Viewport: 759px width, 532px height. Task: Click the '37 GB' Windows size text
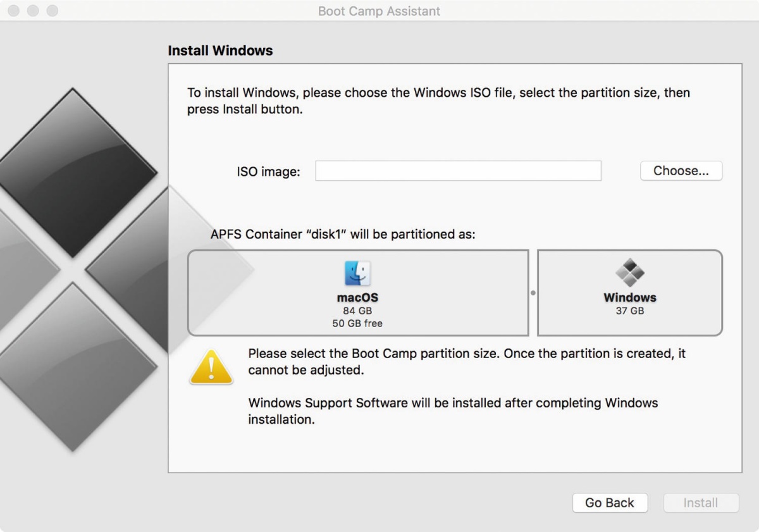(630, 311)
